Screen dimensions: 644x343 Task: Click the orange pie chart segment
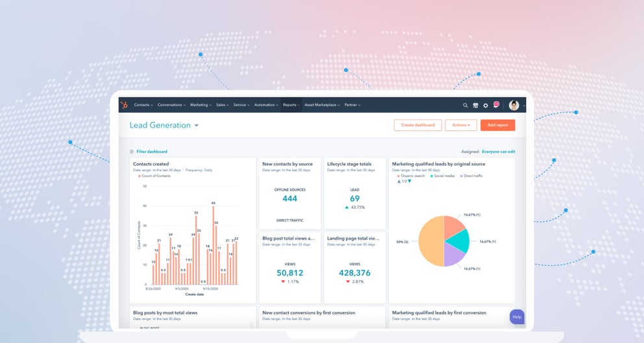(x=430, y=240)
